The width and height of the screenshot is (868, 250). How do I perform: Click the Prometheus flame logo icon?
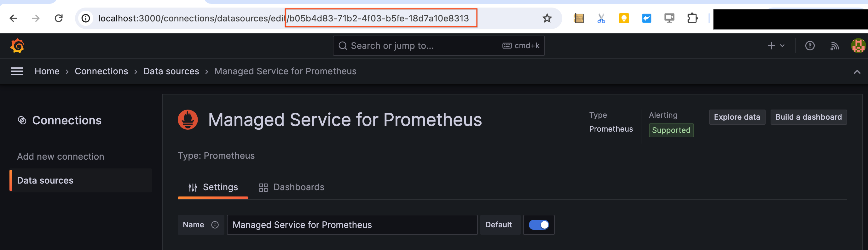pyautogui.click(x=188, y=119)
